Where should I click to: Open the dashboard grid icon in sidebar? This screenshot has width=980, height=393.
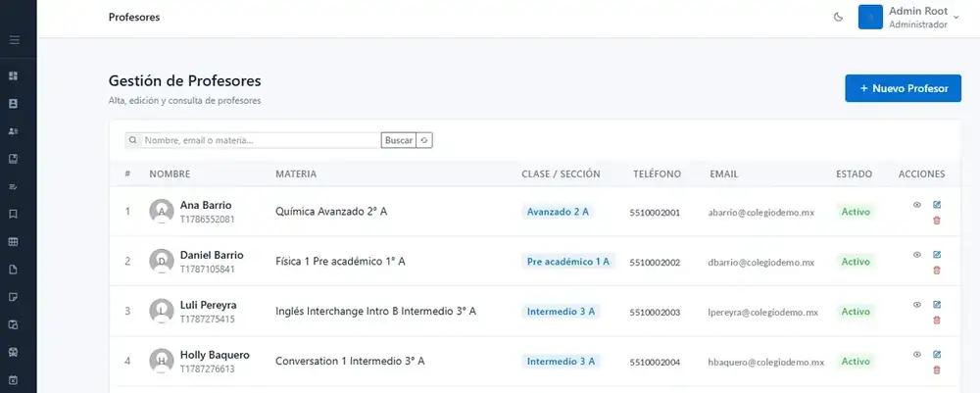(13, 76)
